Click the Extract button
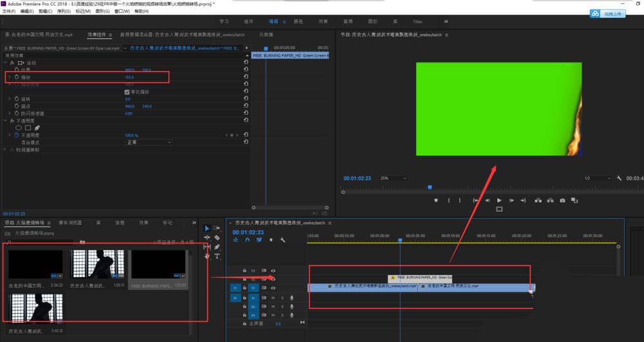 (550, 200)
